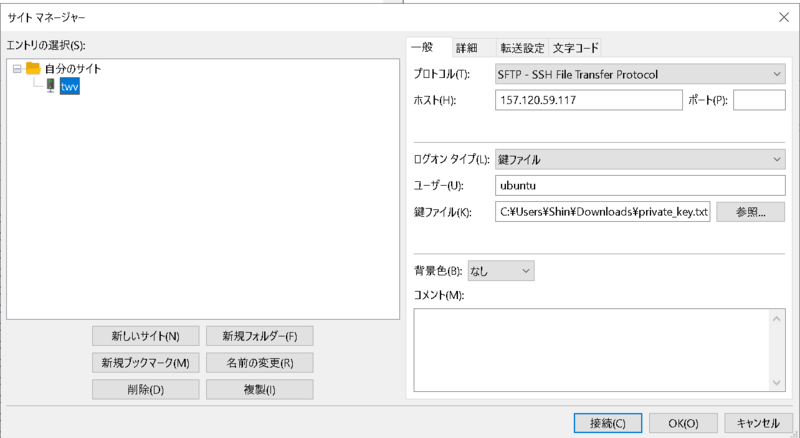Switch to the 一般 tab
This screenshot has width=800, height=438.
(429, 47)
